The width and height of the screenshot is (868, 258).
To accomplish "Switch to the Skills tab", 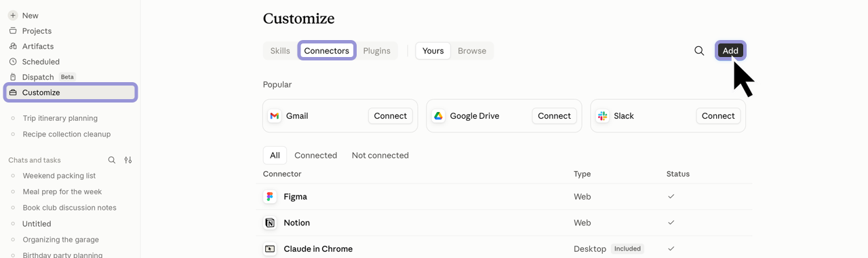I will point(280,51).
